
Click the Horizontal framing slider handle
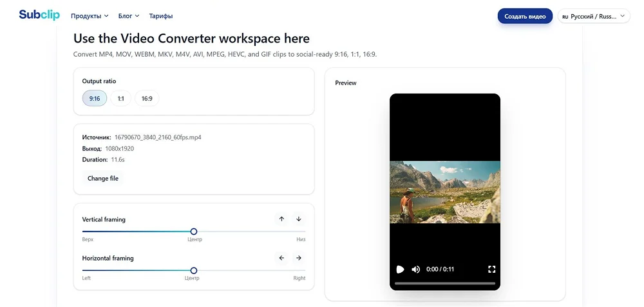(194, 270)
